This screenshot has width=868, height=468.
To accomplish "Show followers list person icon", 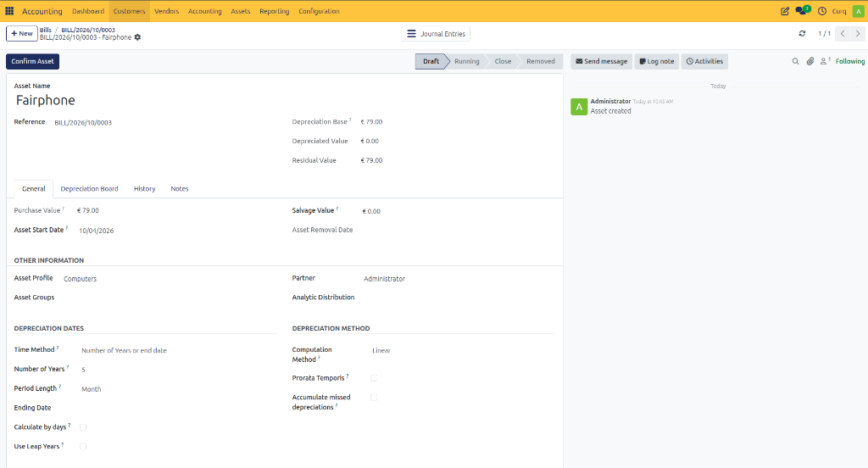I will 825,61.
